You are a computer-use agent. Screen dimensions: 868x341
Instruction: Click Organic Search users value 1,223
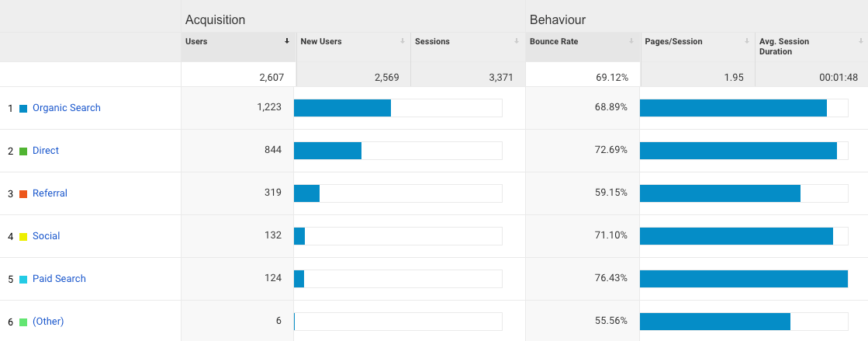click(269, 107)
